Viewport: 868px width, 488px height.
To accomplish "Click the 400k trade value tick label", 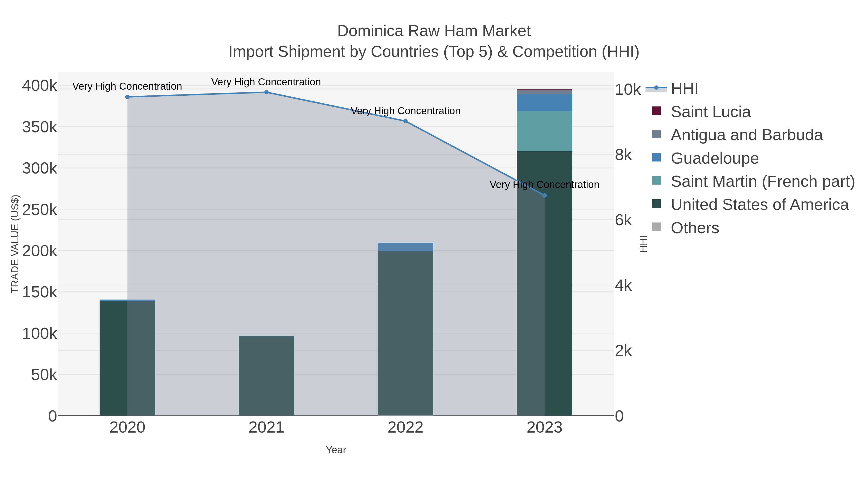I will pyautogui.click(x=40, y=86).
